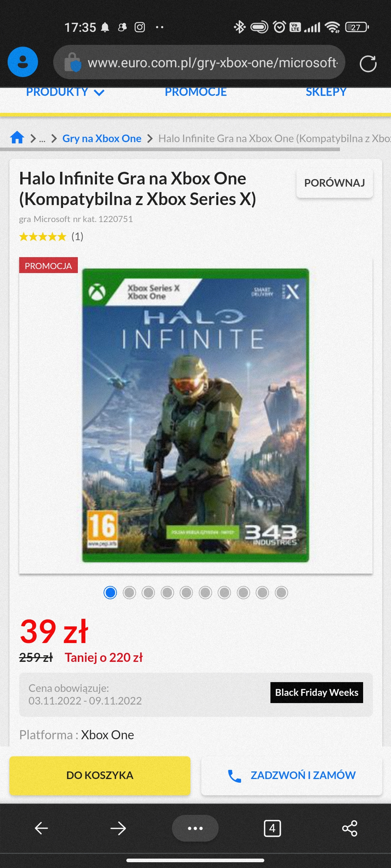
Task: Navigate forward with the right arrow
Action: 118,828
